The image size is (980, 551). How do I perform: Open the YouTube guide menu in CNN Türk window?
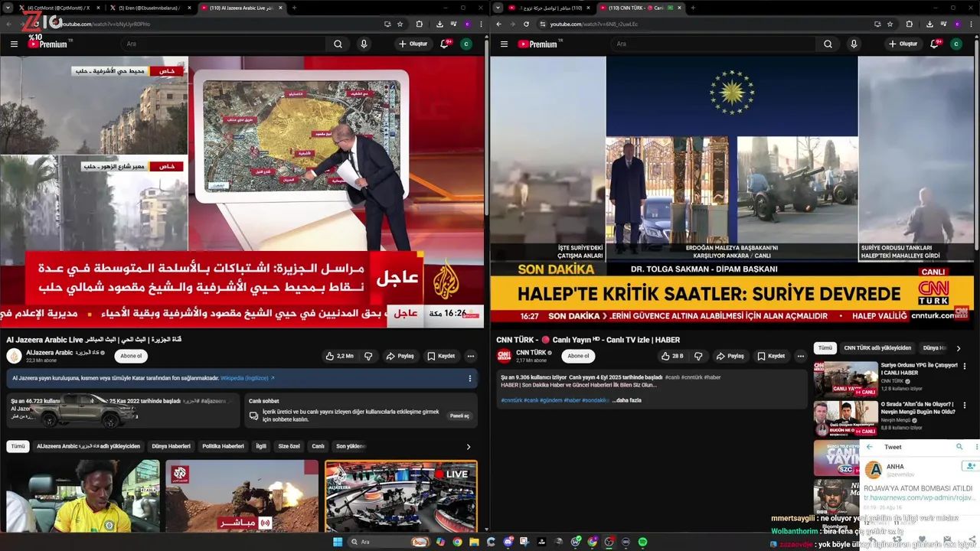(503, 44)
